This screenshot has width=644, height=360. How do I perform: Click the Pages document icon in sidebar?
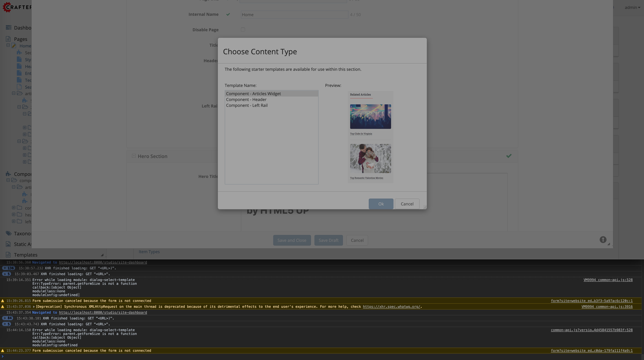(8, 39)
